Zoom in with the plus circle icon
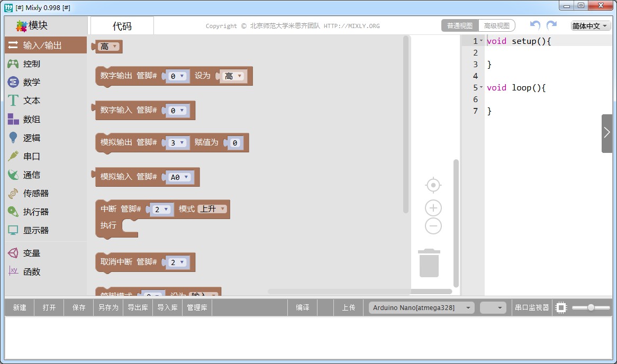The height and width of the screenshot is (364, 617). point(433,208)
